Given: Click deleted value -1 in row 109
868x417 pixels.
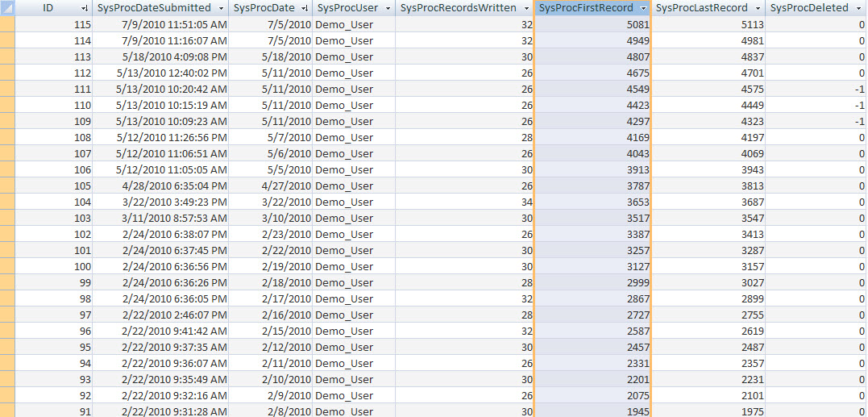Looking at the screenshot, I should (816, 121).
